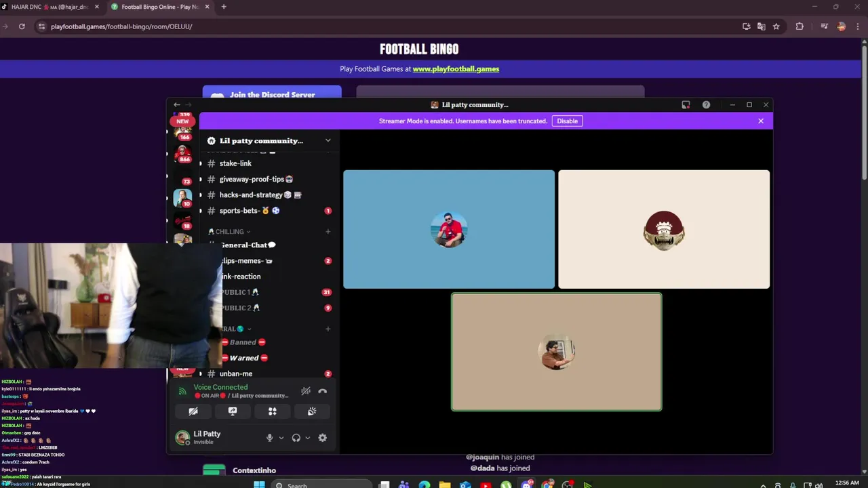The image size is (868, 488).
Task: Click the install app icon in address bar
Action: [746, 26]
